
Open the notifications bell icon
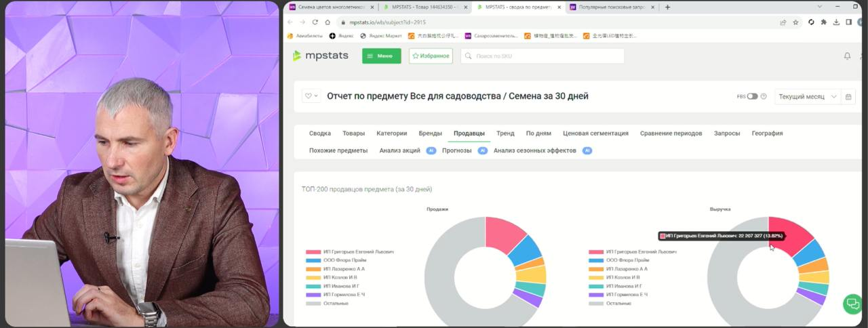pyautogui.click(x=847, y=56)
